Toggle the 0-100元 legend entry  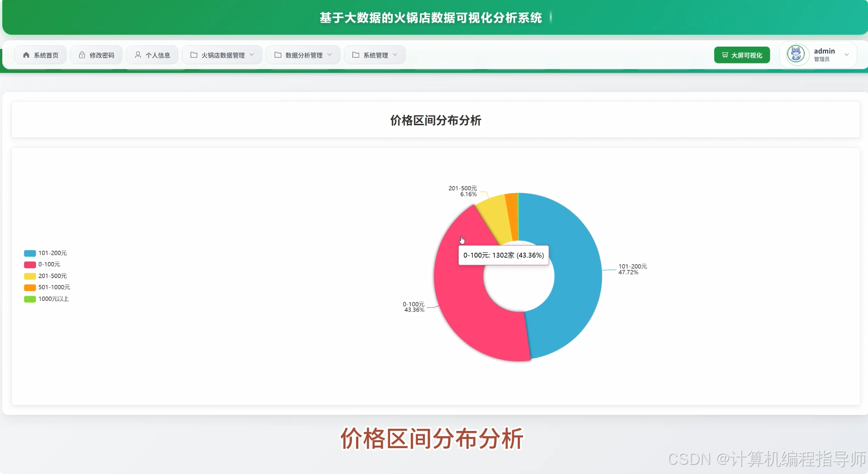42,264
